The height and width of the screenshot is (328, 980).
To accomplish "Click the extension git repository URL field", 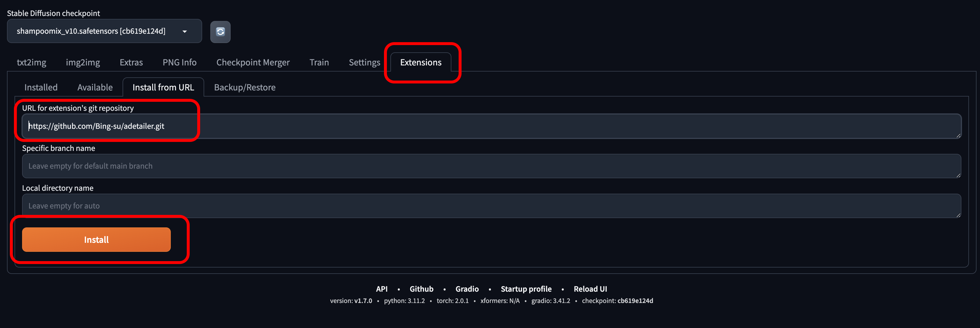I will pyautogui.click(x=491, y=126).
